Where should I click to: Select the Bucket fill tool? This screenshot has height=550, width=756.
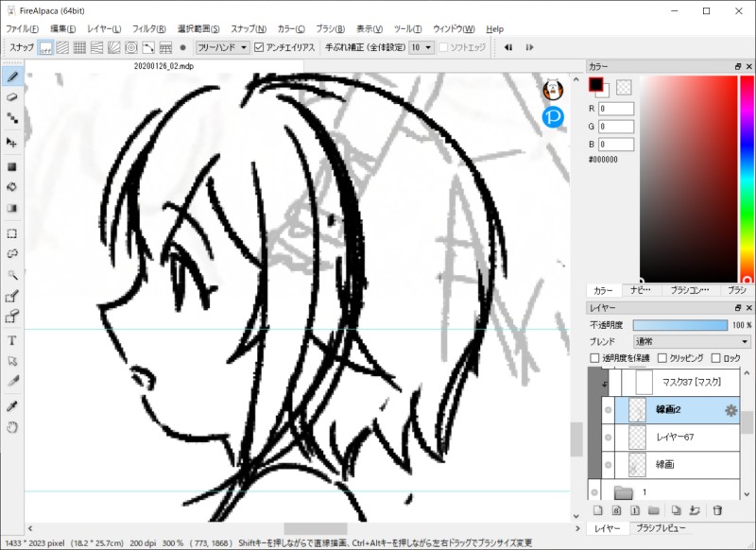(x=12, y=187)
